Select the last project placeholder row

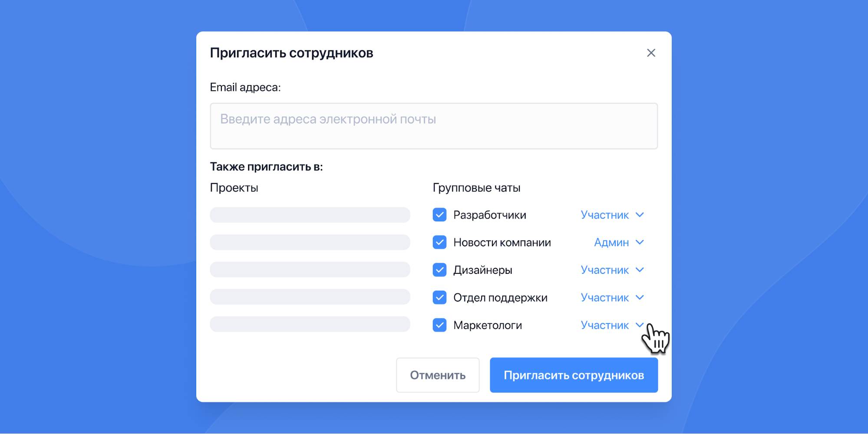(x=310, y=324)
